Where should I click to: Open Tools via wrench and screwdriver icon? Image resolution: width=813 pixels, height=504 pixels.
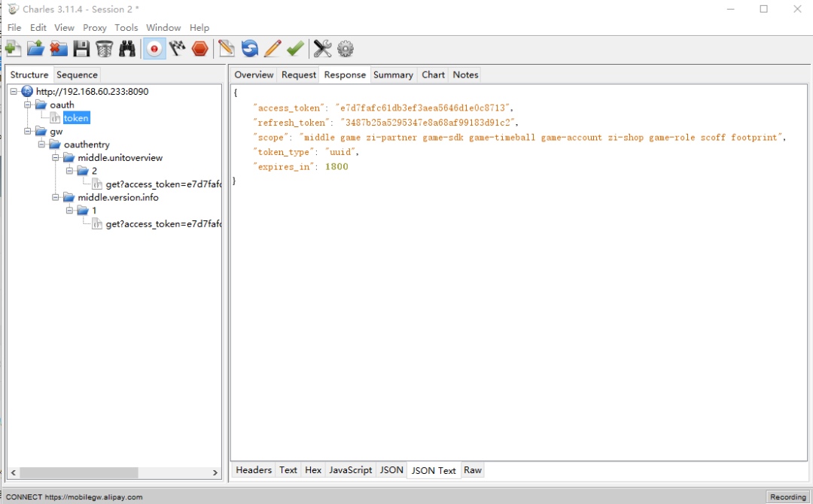click(x=322, y=49)
